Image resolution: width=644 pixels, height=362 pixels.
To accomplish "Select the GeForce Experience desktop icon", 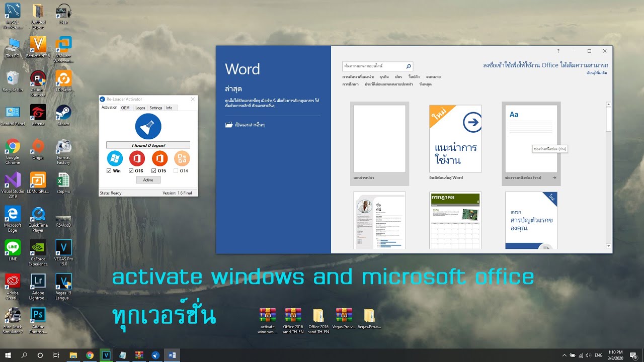I will pyautogui.click(x=38, y=253).
